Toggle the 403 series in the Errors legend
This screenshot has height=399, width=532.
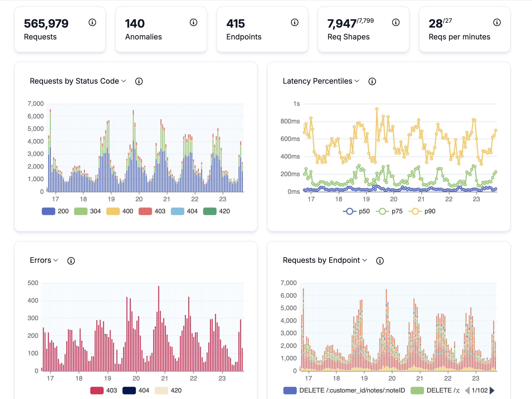[103, 390]
